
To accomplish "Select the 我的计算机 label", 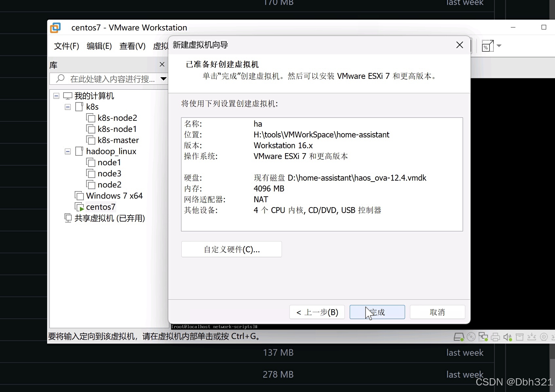I will pyautogui.click(x=94, y=96).
